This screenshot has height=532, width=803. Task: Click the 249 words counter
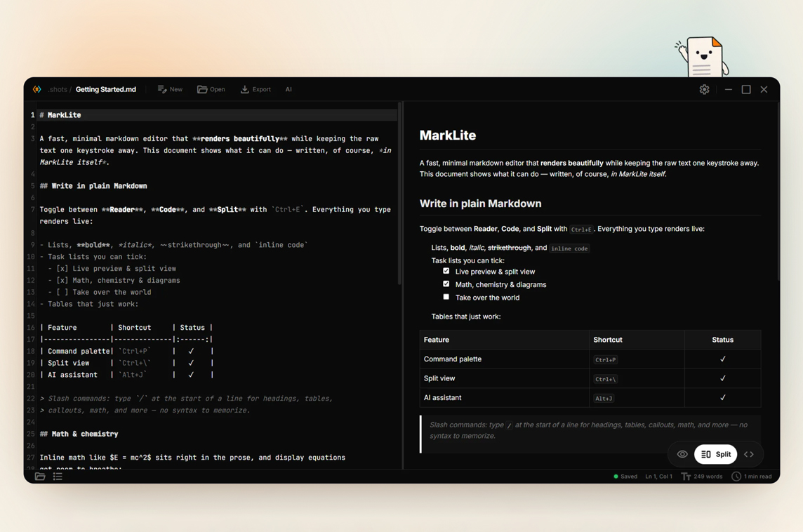pos(702,476)
